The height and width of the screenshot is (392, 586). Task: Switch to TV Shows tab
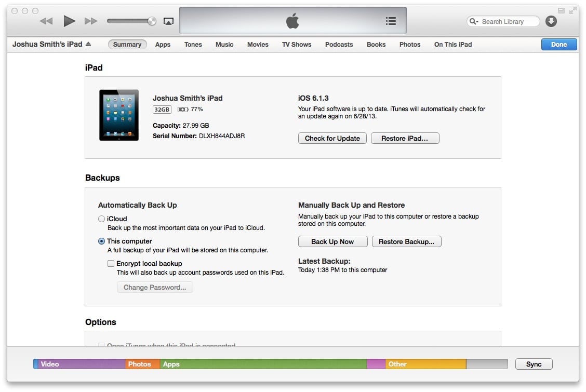297,45
